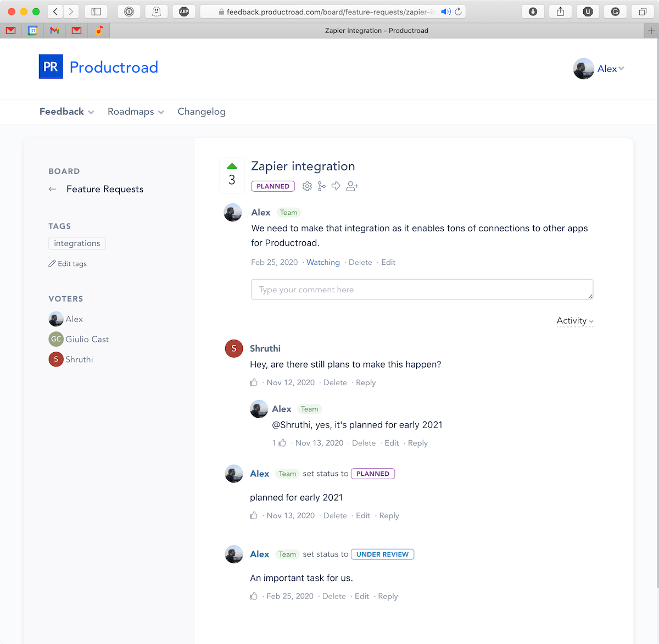Go back using the browser back arrow
659x644 pixels.
click(x=55, y=12)
